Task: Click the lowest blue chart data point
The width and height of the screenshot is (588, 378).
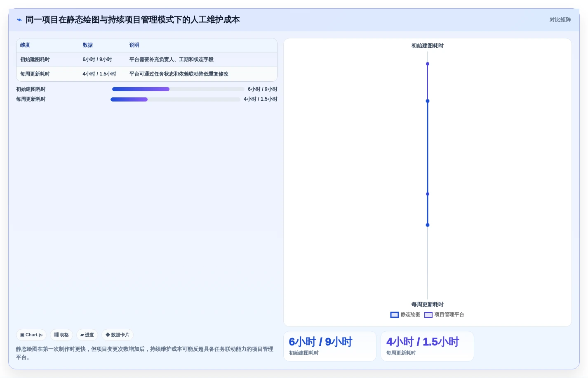Action: (x=428, y=225)
